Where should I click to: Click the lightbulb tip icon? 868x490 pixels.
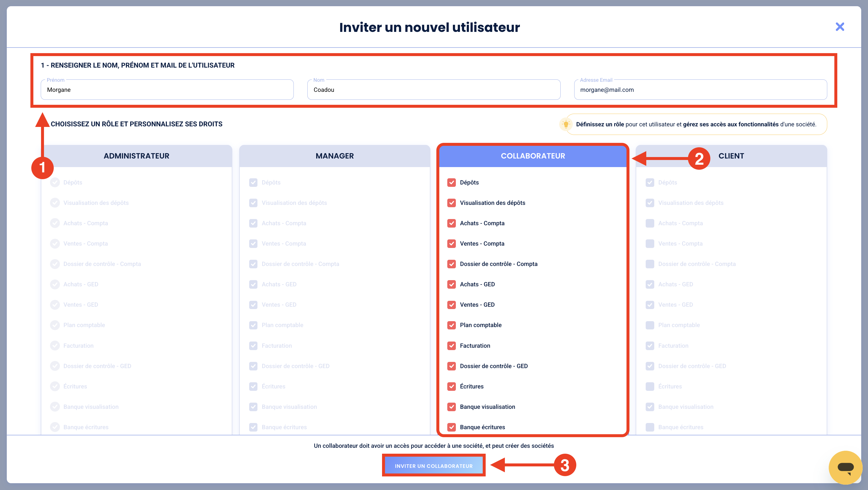(566, 124)
